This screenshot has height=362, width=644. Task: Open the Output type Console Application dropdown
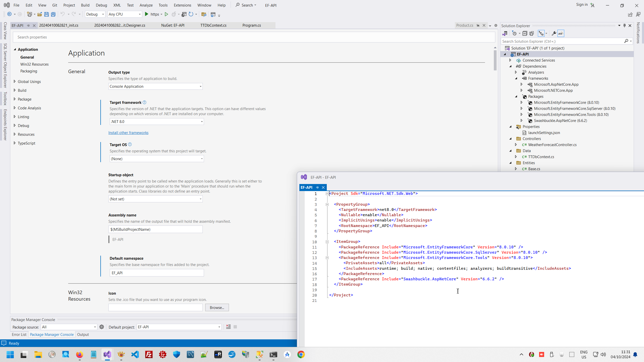pos(155,86)
